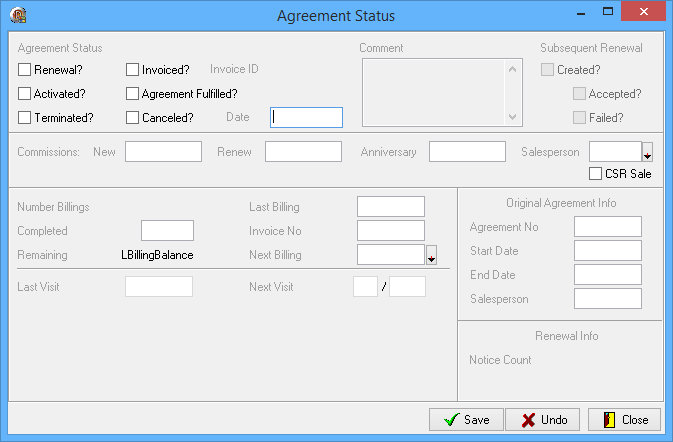This screenshot has height=442, width=673.
Task: Click the Invoice ID label
Action: [x=234, y=69]
